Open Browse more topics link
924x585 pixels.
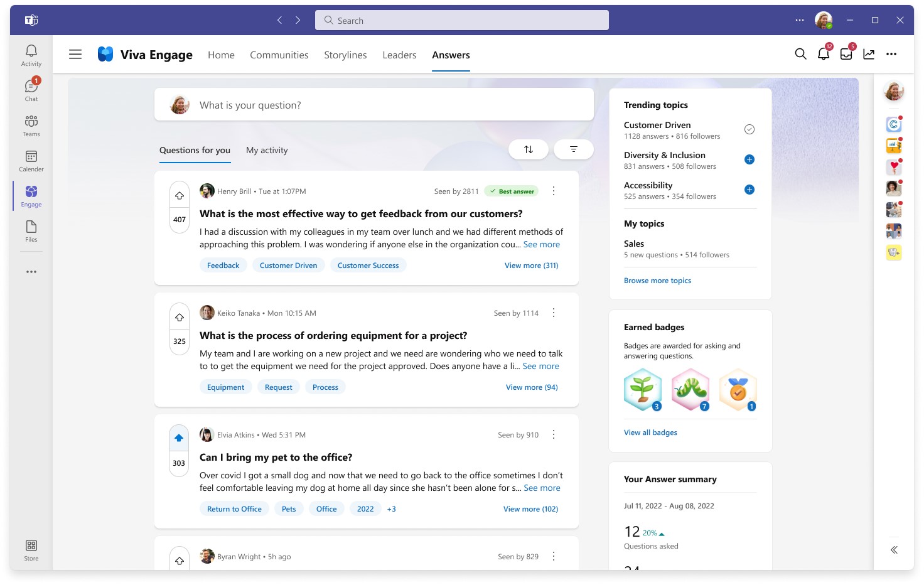(x=657, y=281)
